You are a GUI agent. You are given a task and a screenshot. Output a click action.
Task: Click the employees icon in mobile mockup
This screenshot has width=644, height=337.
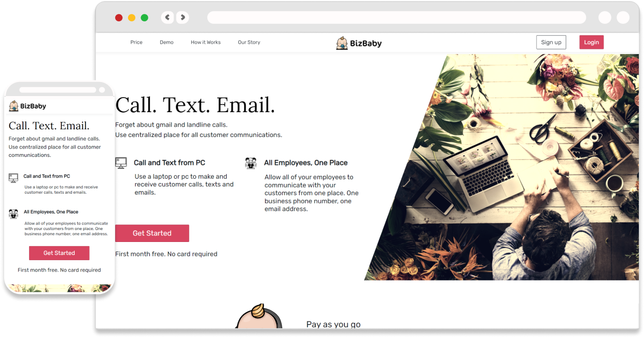pos(13,213)
